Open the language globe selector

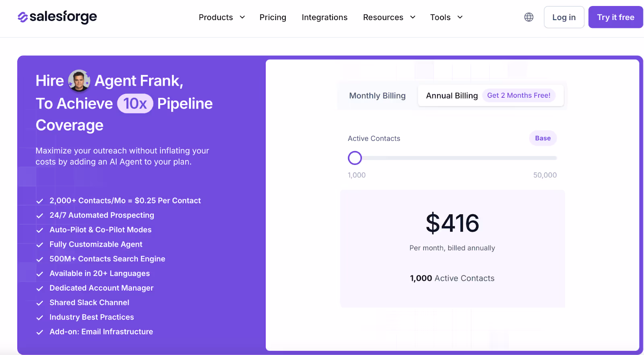[x=528, y=17]
